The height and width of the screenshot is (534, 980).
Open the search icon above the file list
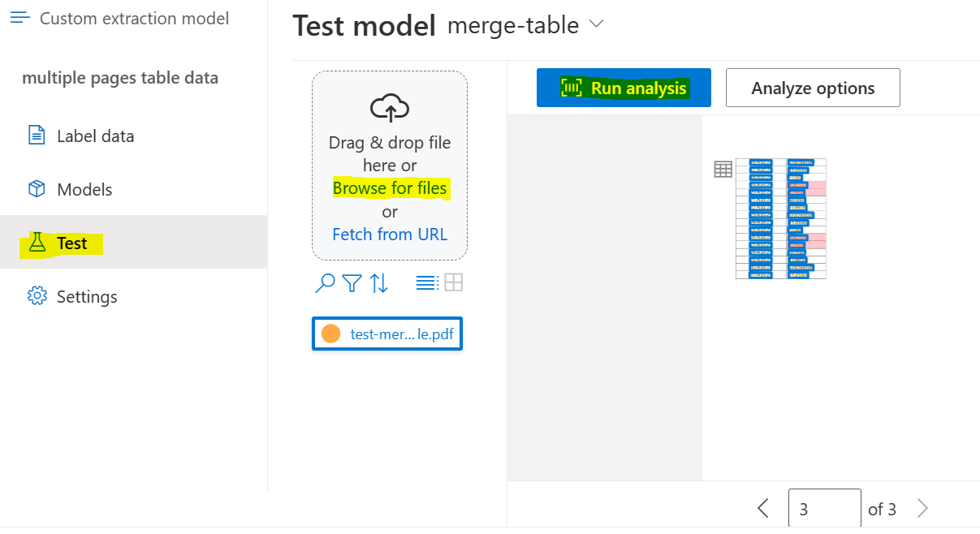325,282
